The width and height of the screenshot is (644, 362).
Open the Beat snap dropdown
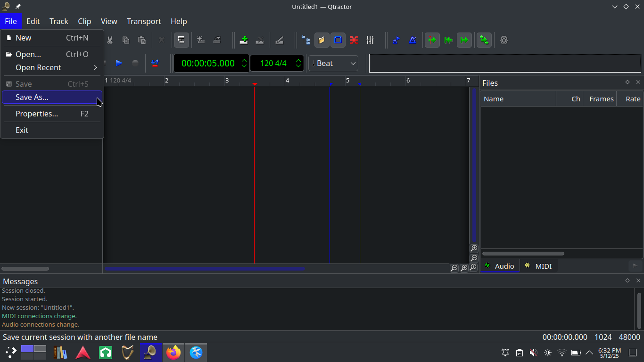coord(333,63)
